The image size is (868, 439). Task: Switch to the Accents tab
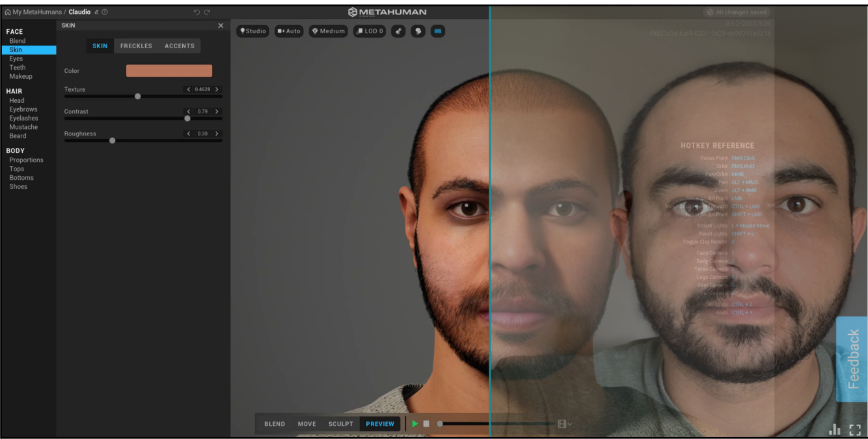[x=180, y=46]
